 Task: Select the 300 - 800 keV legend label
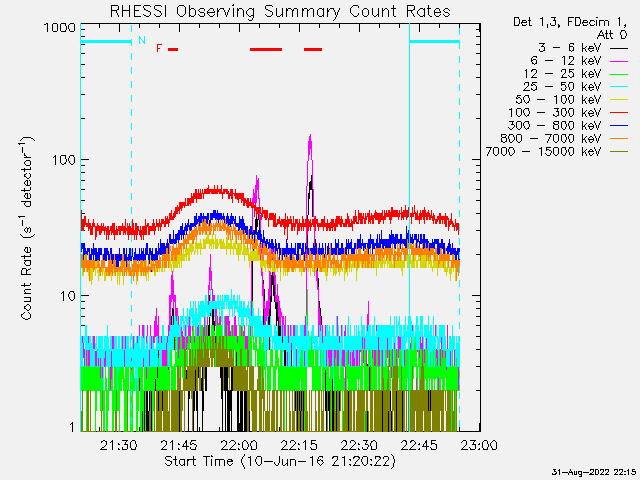pyautogui.click(x=554, y=126)
